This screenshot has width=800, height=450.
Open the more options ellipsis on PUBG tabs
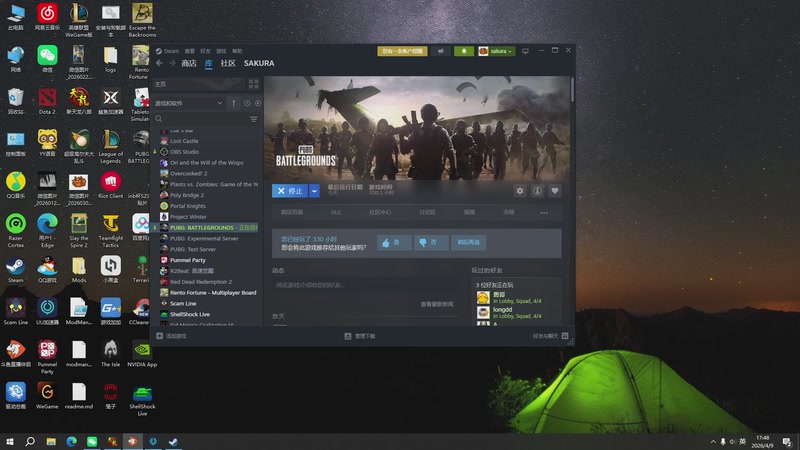[544, 213]
